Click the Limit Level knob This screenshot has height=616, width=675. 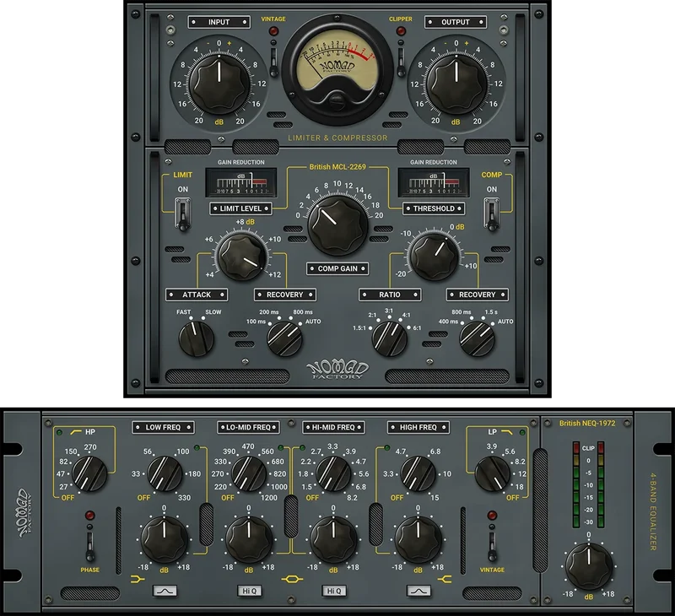[x=242, y=257]
